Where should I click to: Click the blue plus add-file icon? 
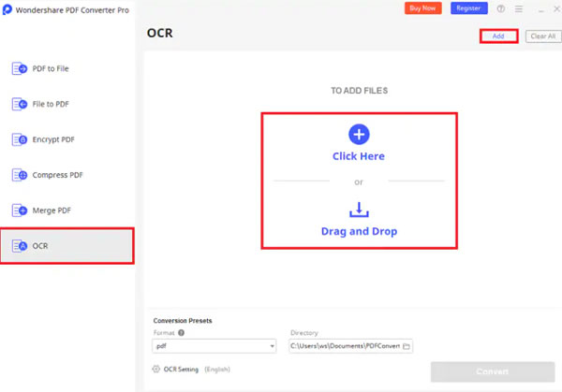pos(359,135)
